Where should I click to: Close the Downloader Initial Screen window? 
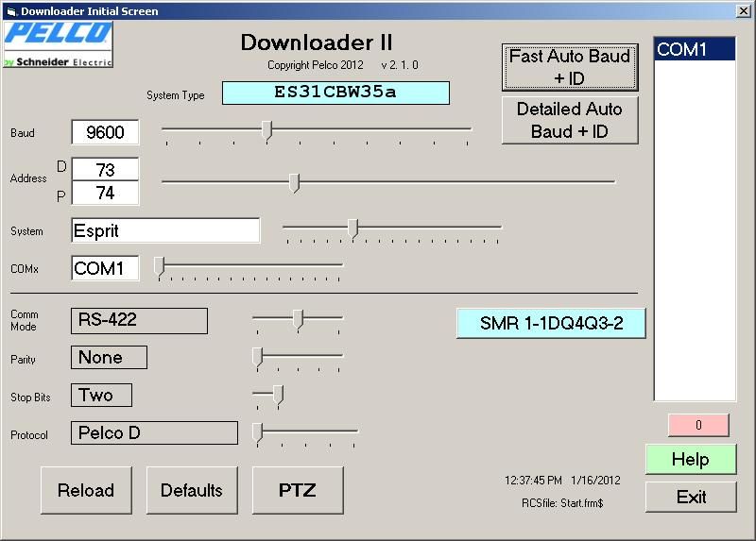[x=744, y=10]
